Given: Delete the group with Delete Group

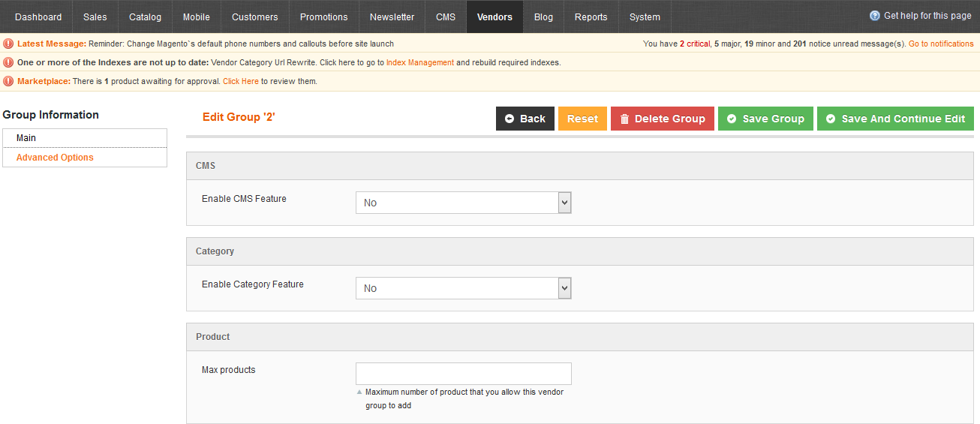Looking at the screenshot, I should (x=662, y=119).
